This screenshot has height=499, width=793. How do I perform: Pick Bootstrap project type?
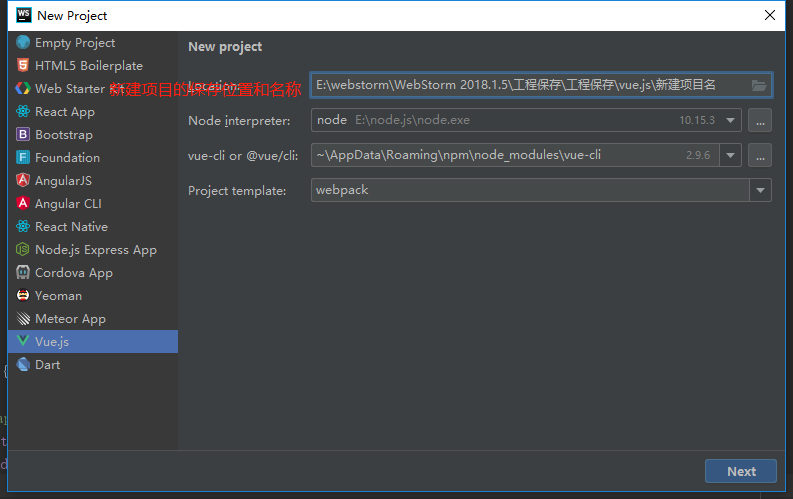[93, 134]
